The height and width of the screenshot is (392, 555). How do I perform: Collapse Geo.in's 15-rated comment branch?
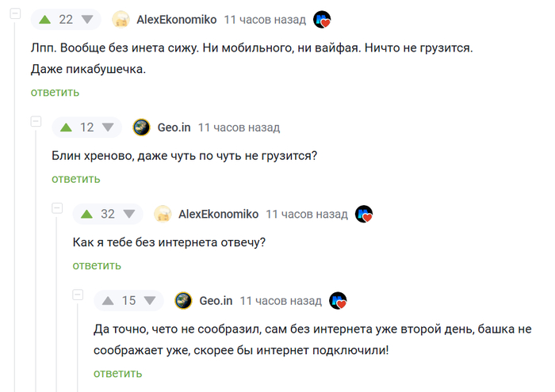pos(78,295)
